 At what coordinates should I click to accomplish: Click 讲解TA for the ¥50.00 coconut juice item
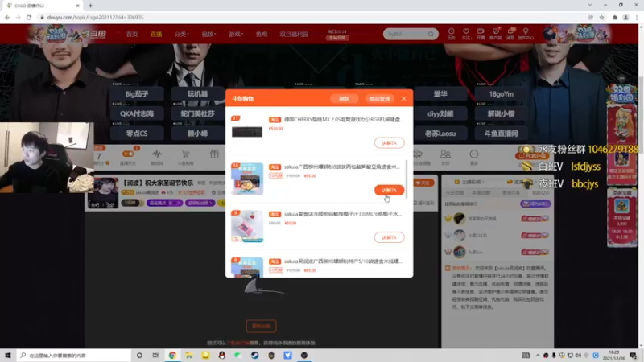point(389,237)
